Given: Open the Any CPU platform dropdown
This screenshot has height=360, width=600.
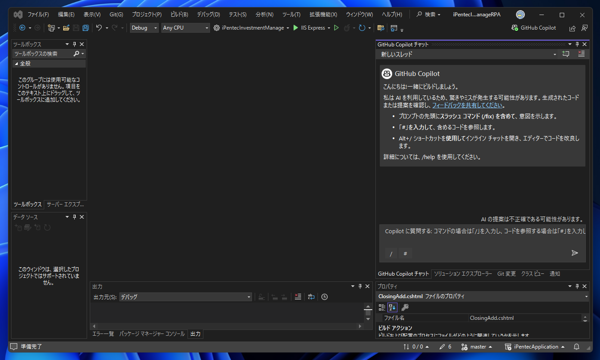Looking at the screenshot, I should [185, 28].
